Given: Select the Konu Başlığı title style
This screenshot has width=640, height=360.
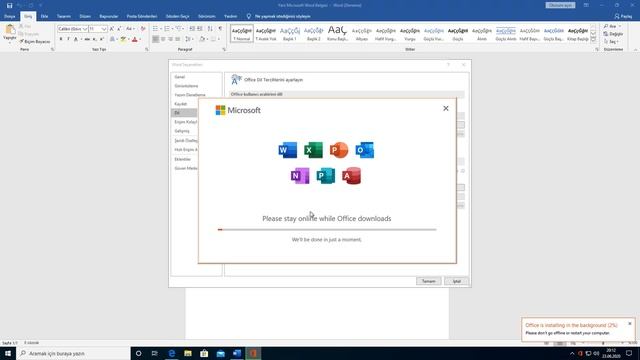Looking at the screenshot, I should pos(338,33).
